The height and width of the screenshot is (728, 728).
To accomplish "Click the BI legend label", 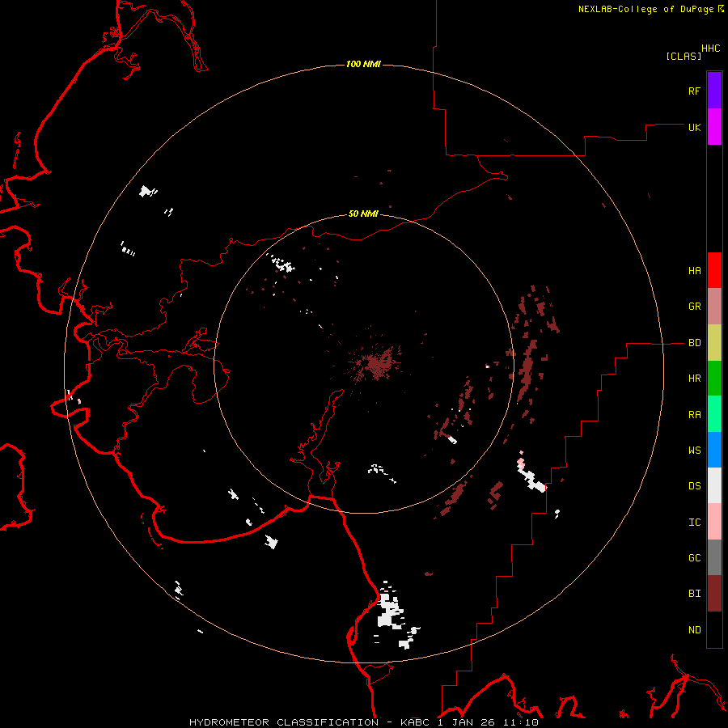I will click(x=694, y=594).
